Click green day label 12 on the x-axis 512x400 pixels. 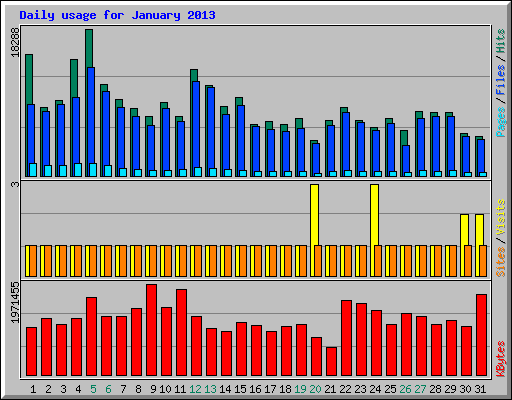(x=195, y=389)
